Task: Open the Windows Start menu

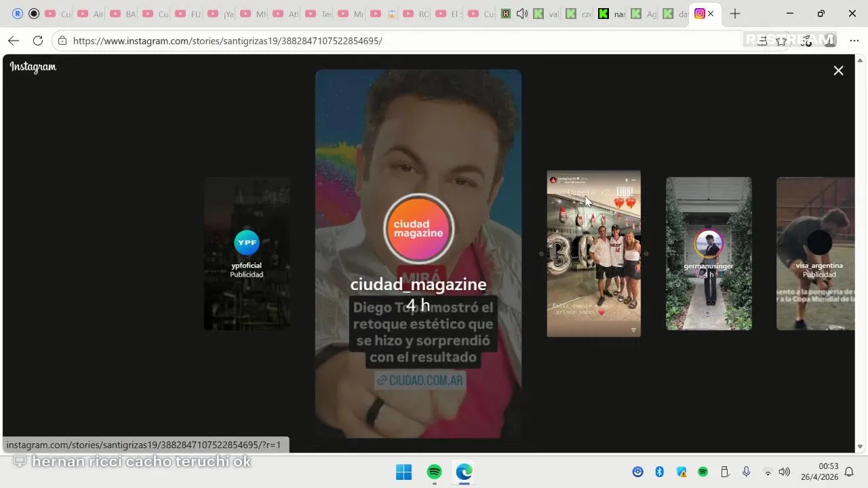Action: tap(403, 472)
